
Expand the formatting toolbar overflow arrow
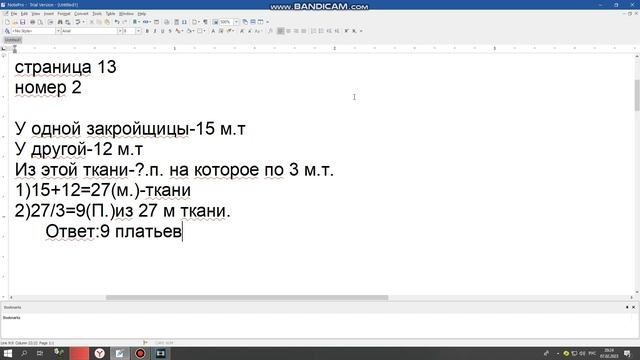(361, 31)
